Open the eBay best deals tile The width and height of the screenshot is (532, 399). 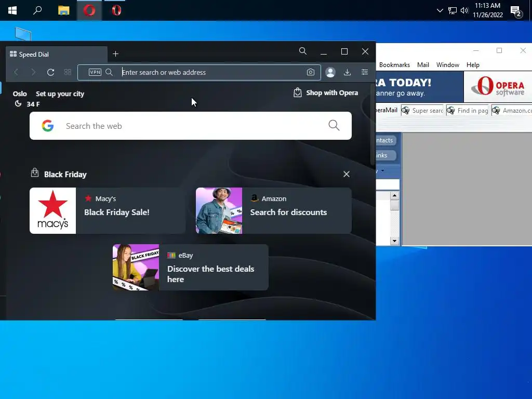pos(190,268)
